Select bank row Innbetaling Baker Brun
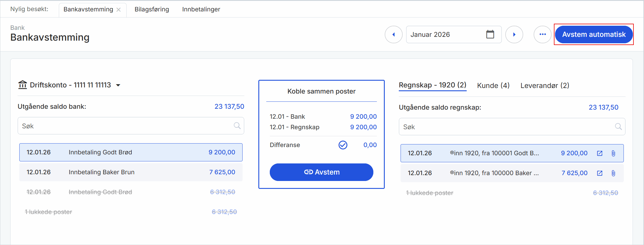 click(131, 172)
